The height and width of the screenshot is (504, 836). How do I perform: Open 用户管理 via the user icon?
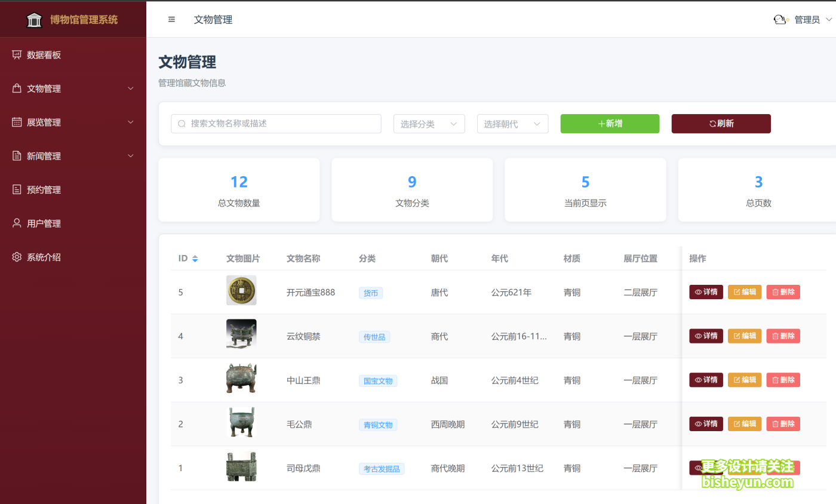pyautogui.click(x=17, y=223)
